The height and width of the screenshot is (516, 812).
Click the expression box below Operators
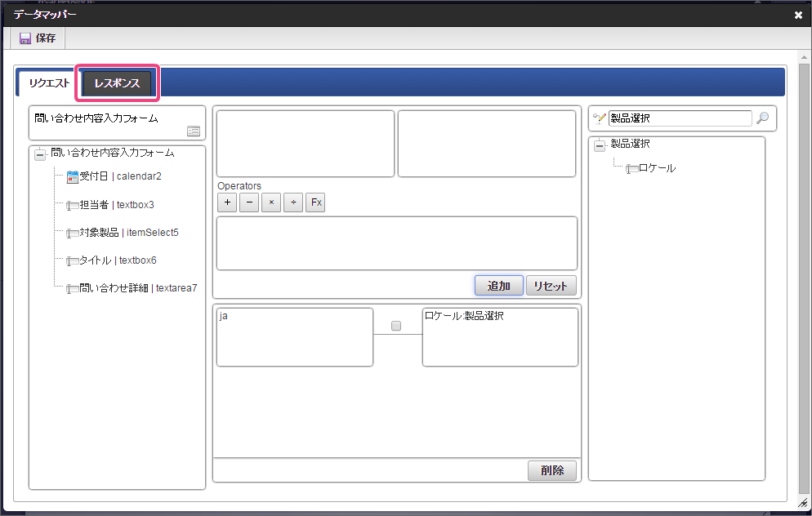click(397, 243)
